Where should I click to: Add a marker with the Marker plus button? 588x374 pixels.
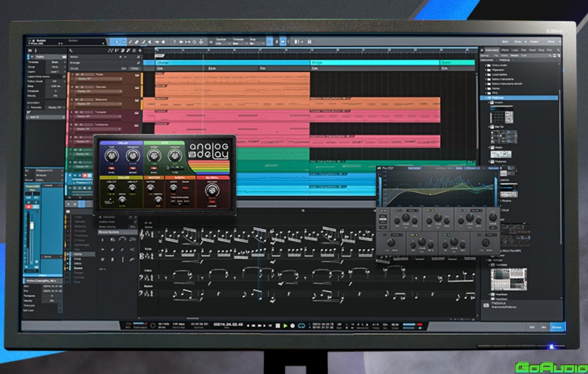(x=120, y=57)
